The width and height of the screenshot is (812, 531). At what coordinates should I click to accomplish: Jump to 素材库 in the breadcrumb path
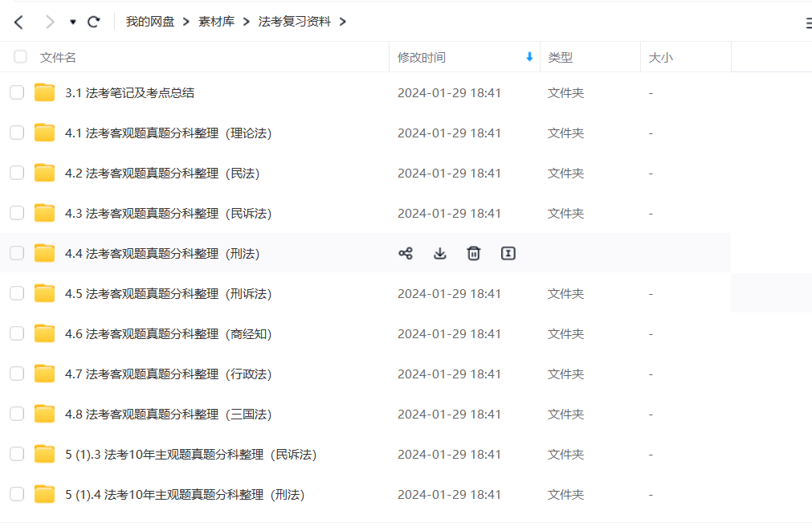(217, 22)
